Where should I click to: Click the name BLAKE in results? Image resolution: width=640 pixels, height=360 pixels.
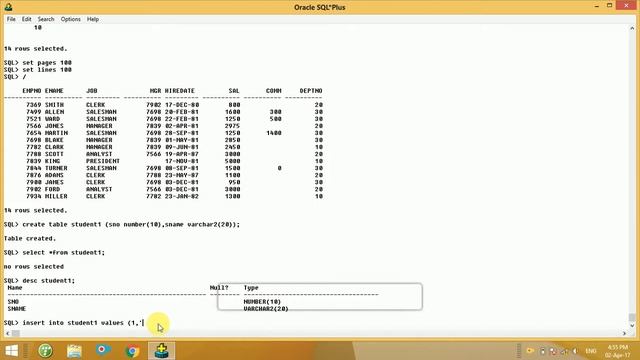(54, 140)
